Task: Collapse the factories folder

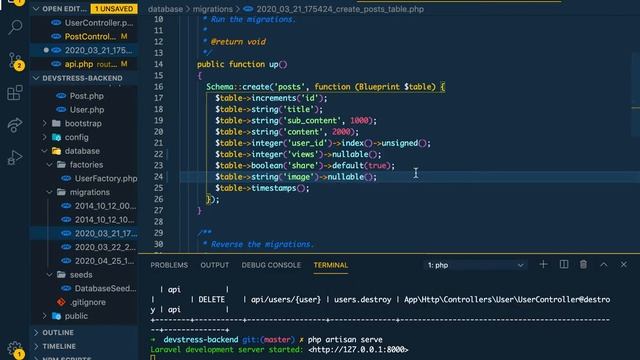Action: click(86, 165)
